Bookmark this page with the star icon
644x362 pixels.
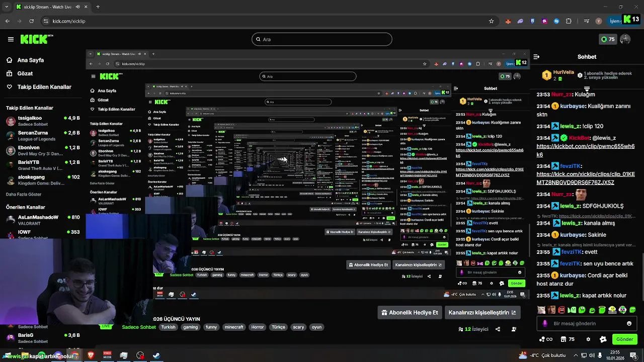[x=492, y=21]
